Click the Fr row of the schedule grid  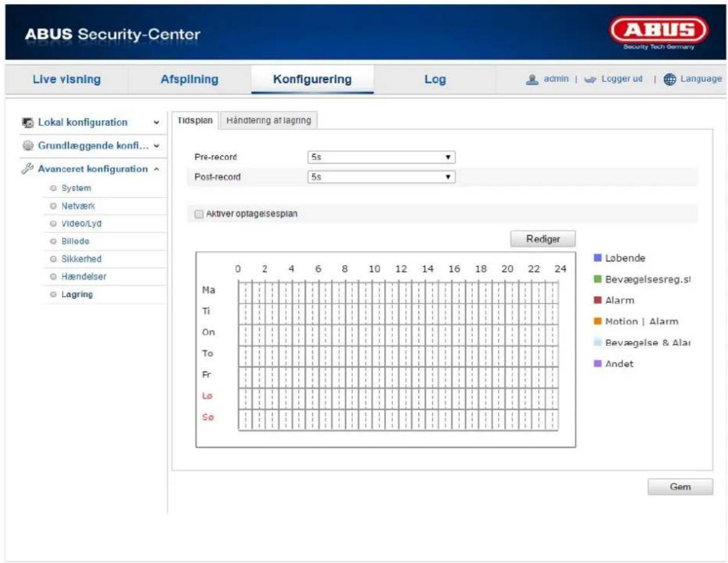click(x=398, y=377)
